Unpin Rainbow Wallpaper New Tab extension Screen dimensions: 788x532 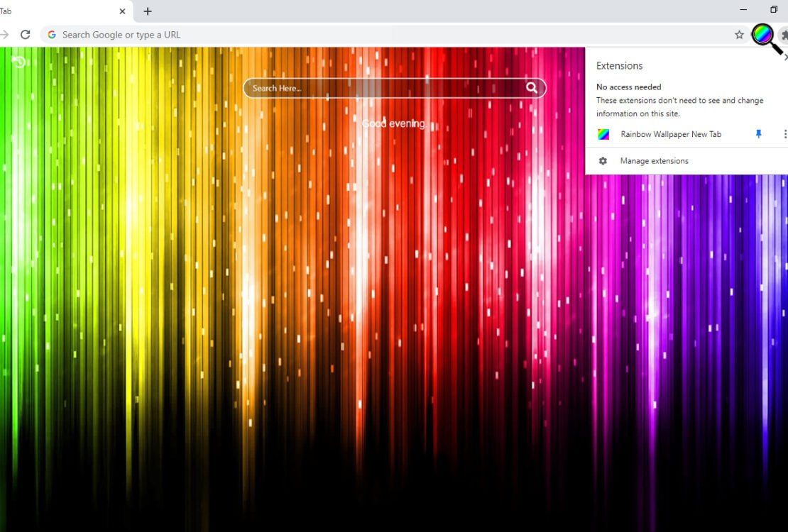(x=758, y=133)
